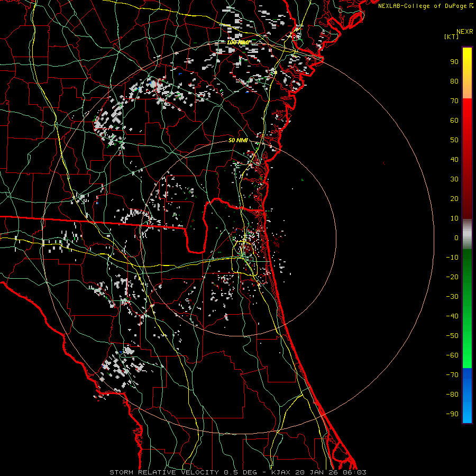Click the STORM RELATIVE VELOCITY caption text
The height and width of the screenshot is (476, 476).
[x=164, y=472]
